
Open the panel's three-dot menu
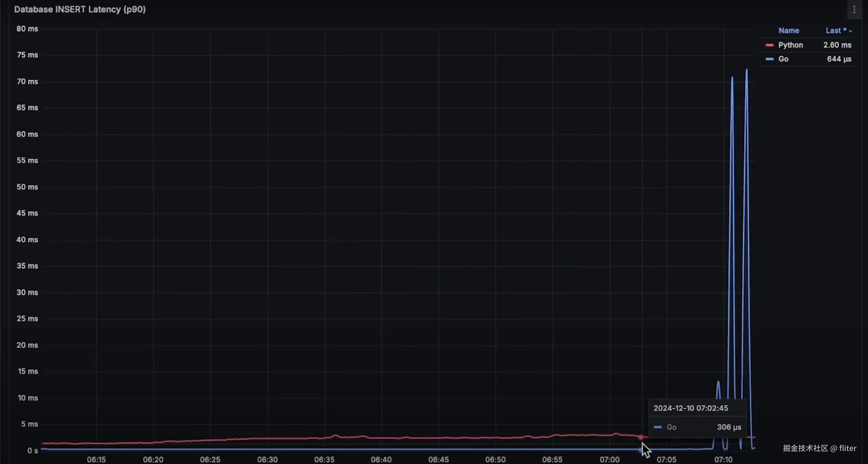pos(854,10)
